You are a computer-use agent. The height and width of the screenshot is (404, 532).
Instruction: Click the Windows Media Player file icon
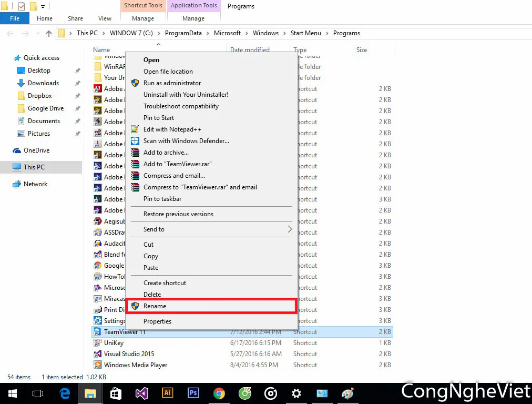(97, 365)
